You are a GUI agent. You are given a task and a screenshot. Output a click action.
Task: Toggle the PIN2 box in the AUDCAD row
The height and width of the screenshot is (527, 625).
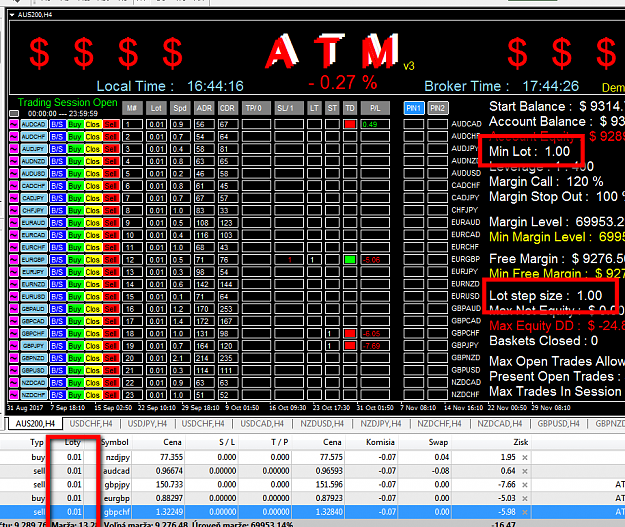tap(438, 124)
